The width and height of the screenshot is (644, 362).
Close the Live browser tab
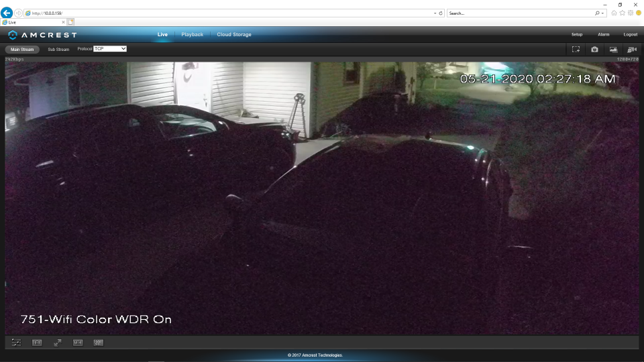[x=63, y=22]
